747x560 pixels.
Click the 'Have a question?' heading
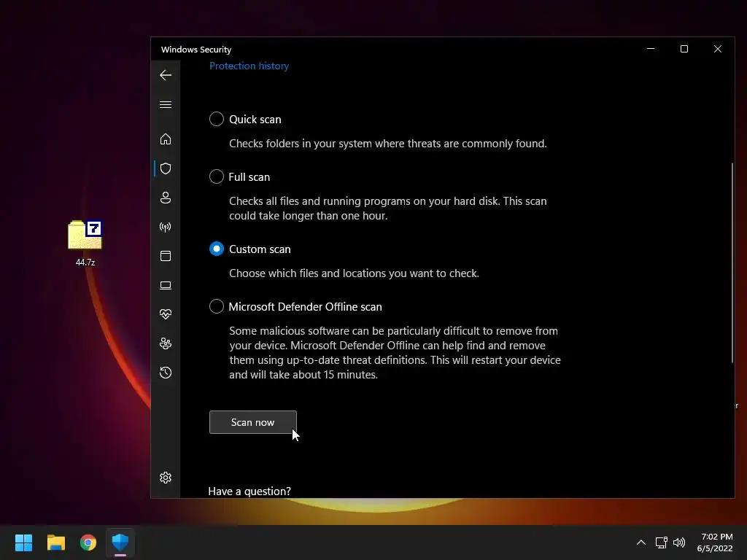tap(249, 491)
